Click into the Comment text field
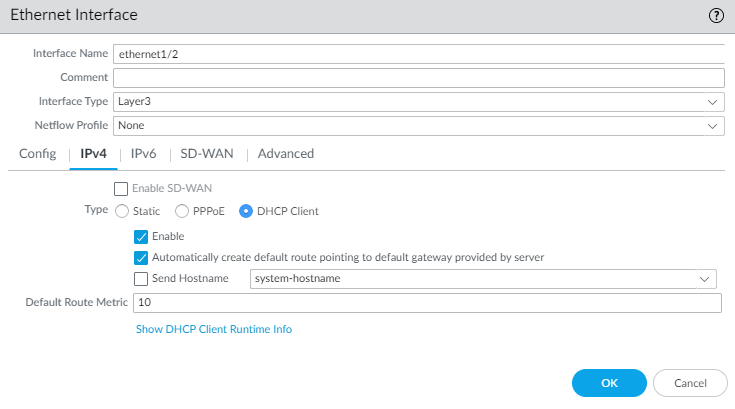Viewport: 735px width, 409px height. coord(417,78)
